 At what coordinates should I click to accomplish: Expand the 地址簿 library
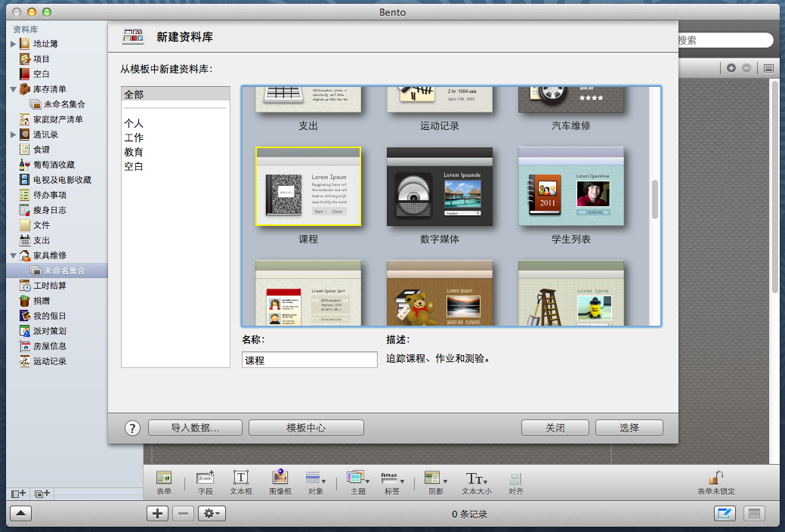[14, 44]
